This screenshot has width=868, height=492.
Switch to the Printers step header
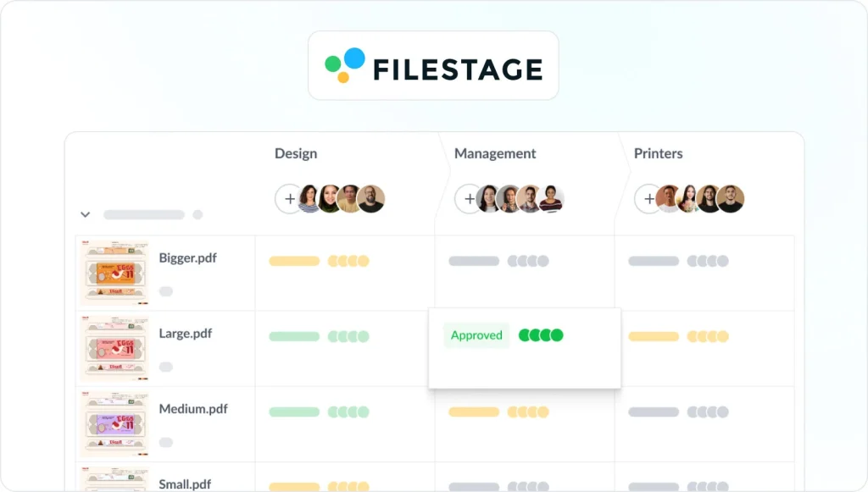point(659,153)
